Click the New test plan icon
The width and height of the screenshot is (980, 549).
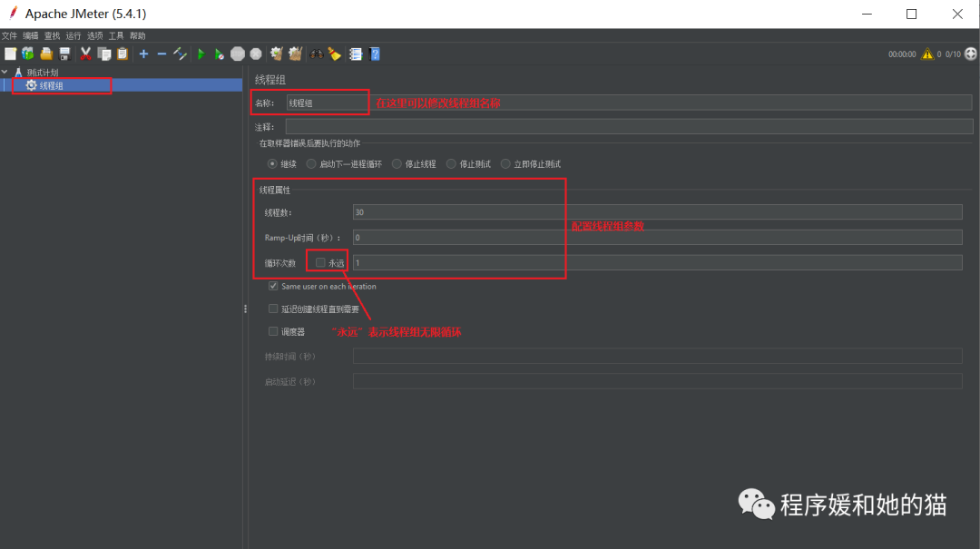click(10, 54)
